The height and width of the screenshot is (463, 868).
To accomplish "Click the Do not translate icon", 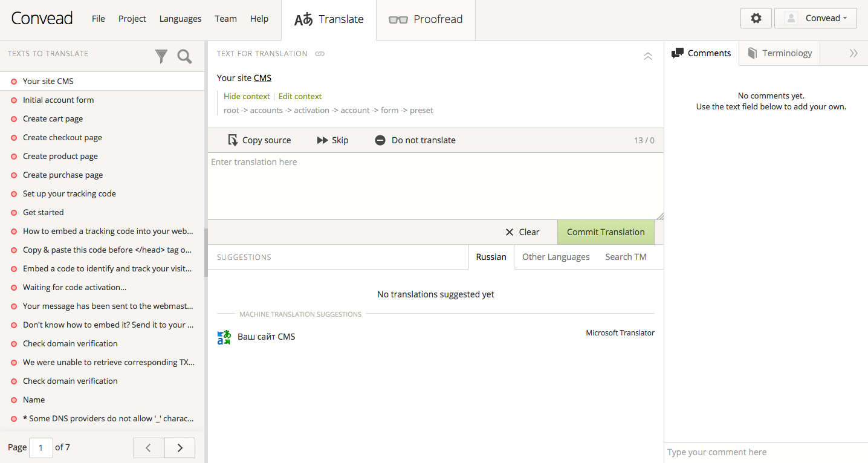I will tap(380, 140).
